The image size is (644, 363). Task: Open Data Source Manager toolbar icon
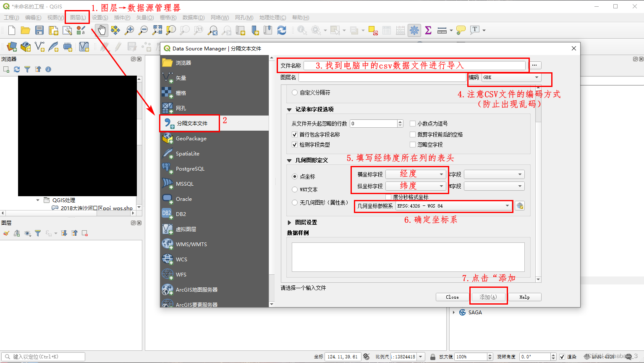coord(12,47)
